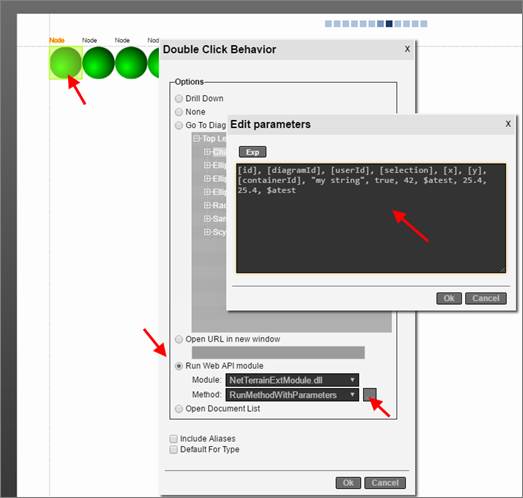Click the dark blue page indicator square

389,24
